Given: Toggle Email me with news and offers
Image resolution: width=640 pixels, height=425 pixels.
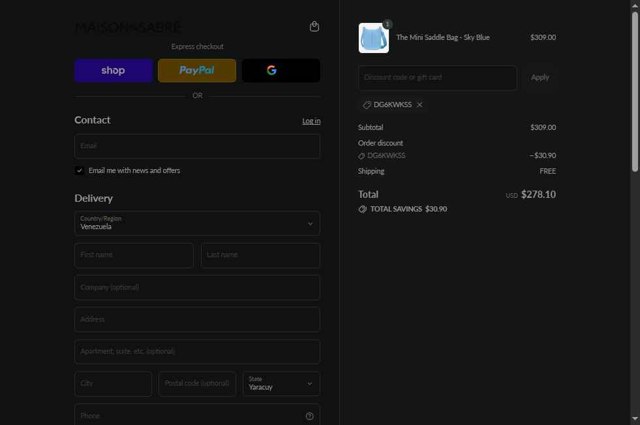Looking at the screenshot, I should pyautogui.click(x=79, y=170).
